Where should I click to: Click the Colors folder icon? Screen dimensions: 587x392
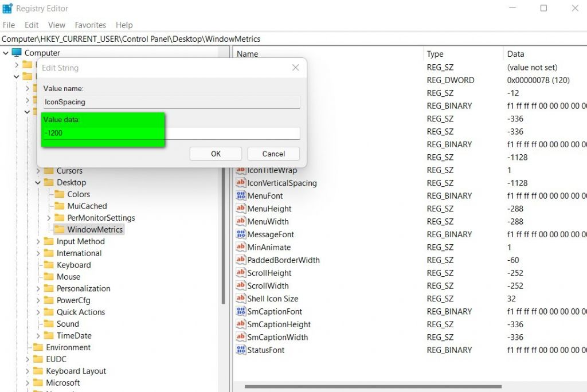59,194
